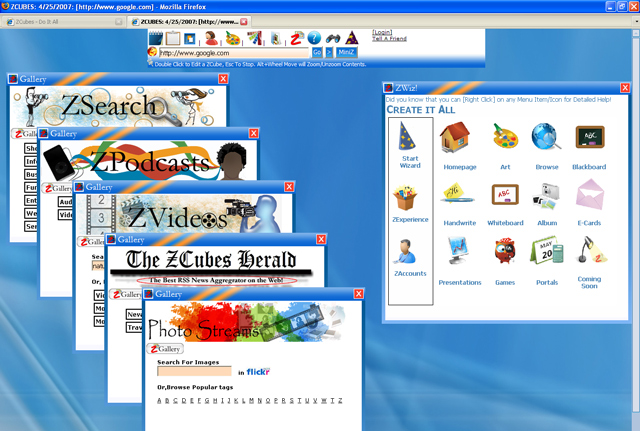Click ZGallery button in Photo Streams window
The image size is (640, 431).
[165, 349]
